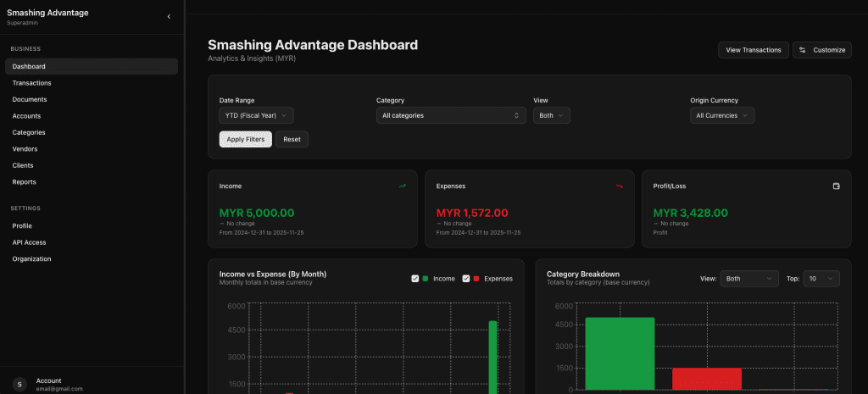Image resolution: width=868 pixels, height=394 pixels.
Task: Click the Profit/Loss wallet icon
Action: [837, 186]
